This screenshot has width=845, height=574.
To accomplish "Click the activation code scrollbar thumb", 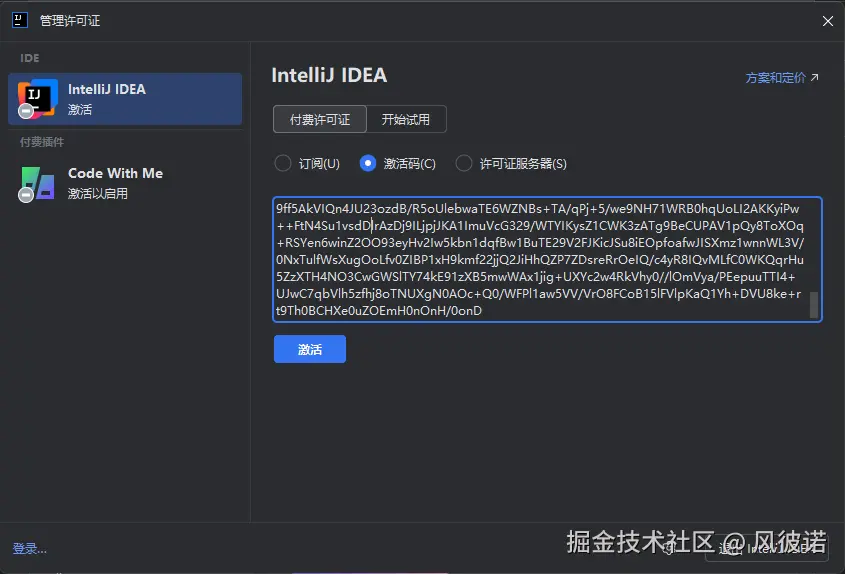I will click(x=814, y=305).
